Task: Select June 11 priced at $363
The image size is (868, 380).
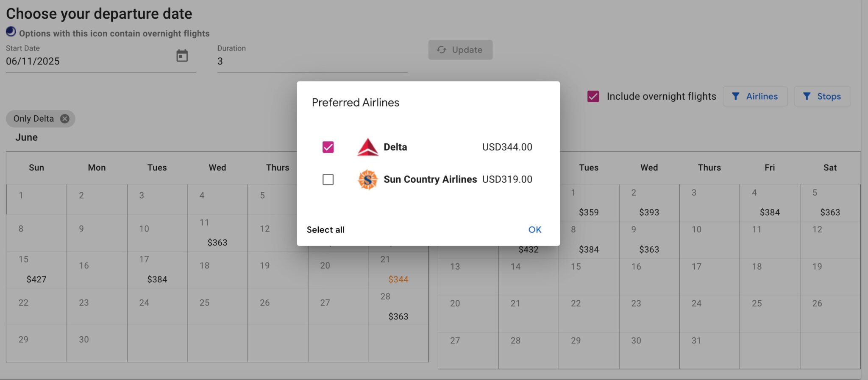Action: (217, 233)
